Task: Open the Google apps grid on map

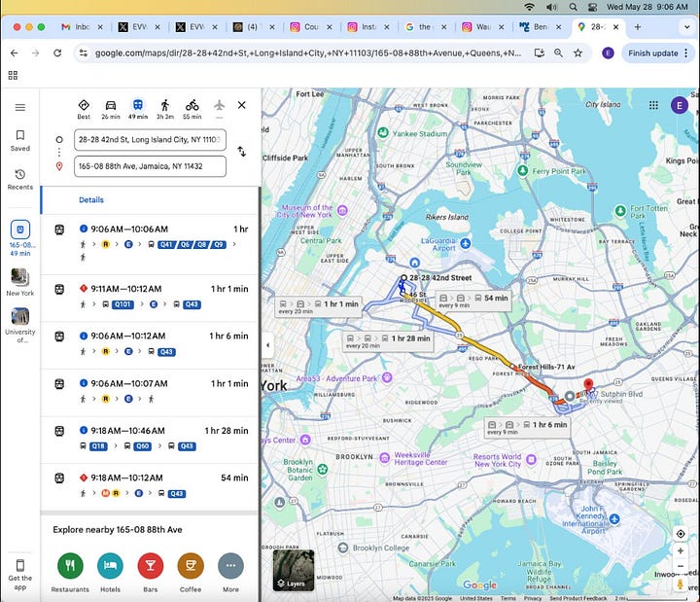Action: tap(653, 105)
